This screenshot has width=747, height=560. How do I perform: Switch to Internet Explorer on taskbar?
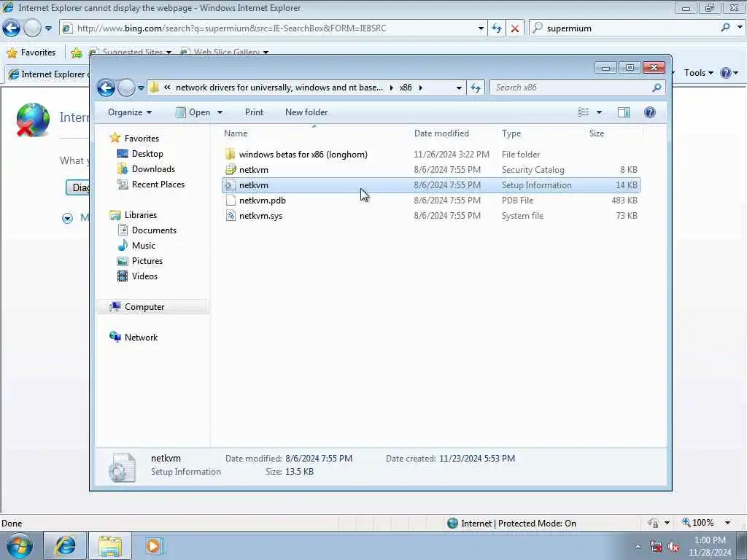[x=65, y=545]
